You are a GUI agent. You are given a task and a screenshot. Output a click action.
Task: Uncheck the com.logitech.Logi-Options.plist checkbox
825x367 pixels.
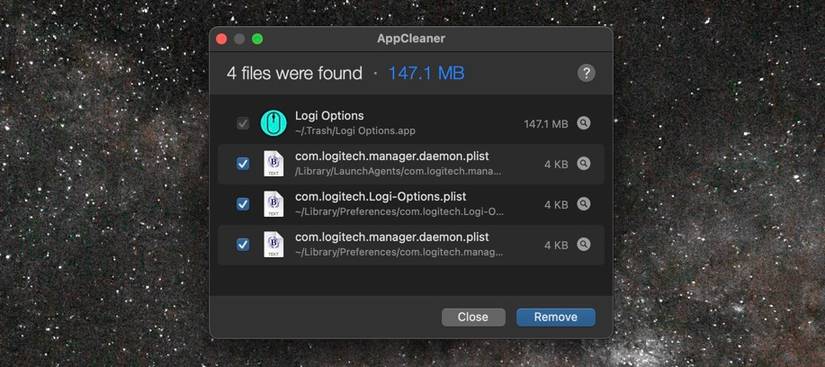pyautogui.click(x=243, y=204)
